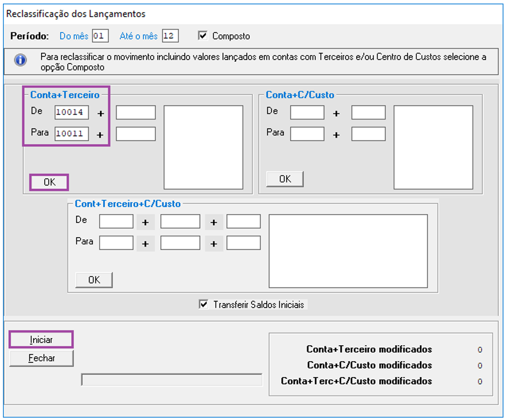Viewport: 507px width, 420px height.
Task: Confirm with OK in Conta+Terceiro group
Action: (49, 182)
